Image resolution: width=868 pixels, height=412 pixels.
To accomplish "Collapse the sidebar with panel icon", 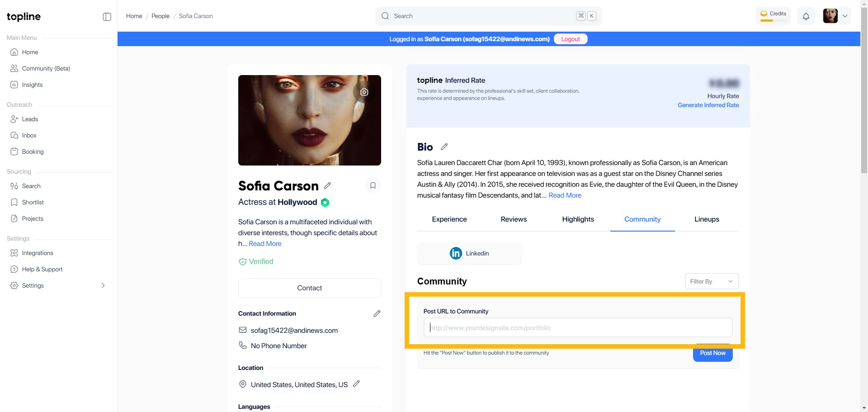I will 107,17.
